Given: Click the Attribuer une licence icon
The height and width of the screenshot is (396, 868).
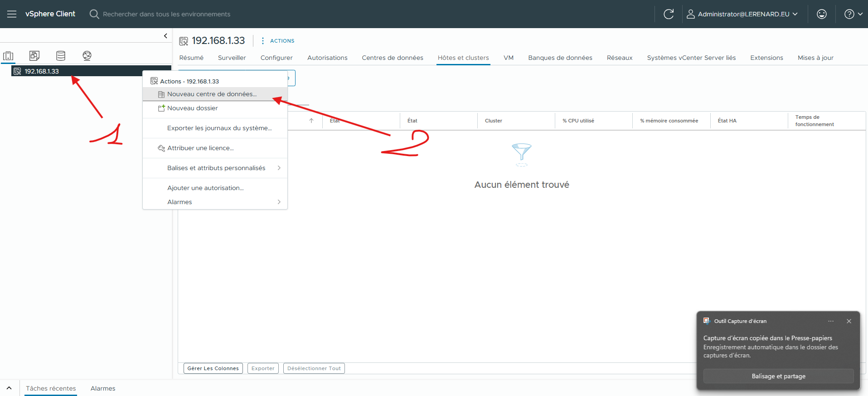Looking at the screenshot, I should coord(161,148).
